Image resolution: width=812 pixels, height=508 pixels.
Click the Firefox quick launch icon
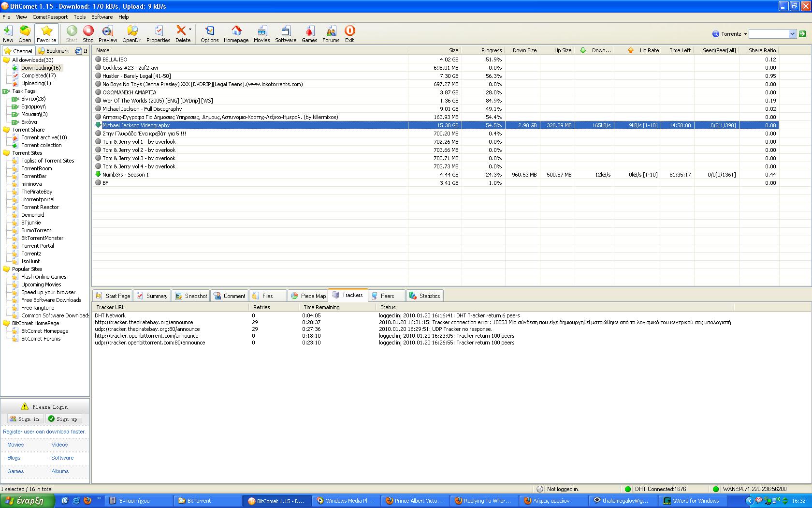[x=87, y=501]
